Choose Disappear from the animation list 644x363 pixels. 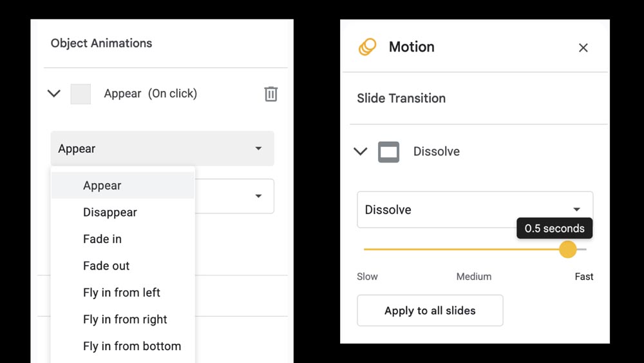[x=110, y=212]
